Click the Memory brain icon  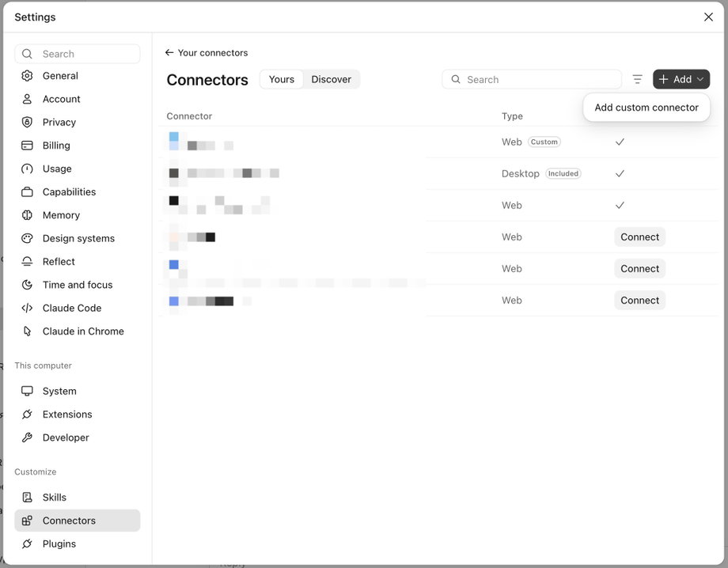coord(27,215)
